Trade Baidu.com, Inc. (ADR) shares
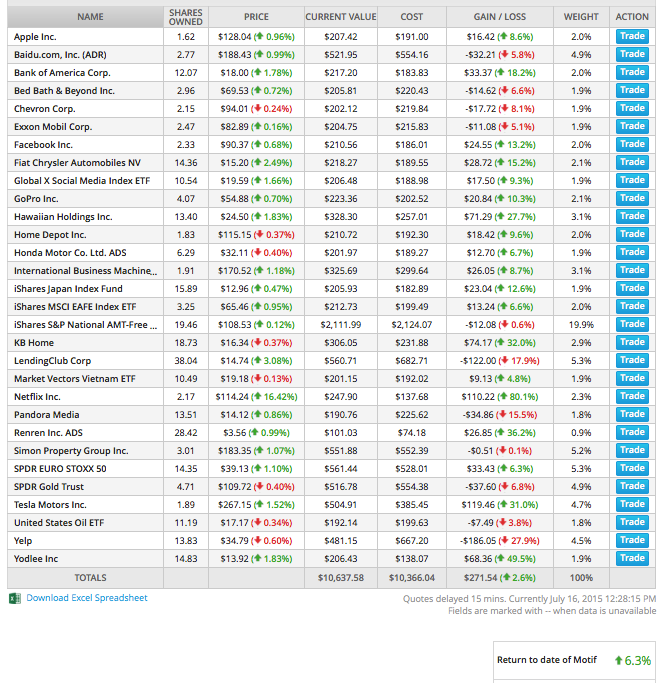 click(x=632, y=54)
